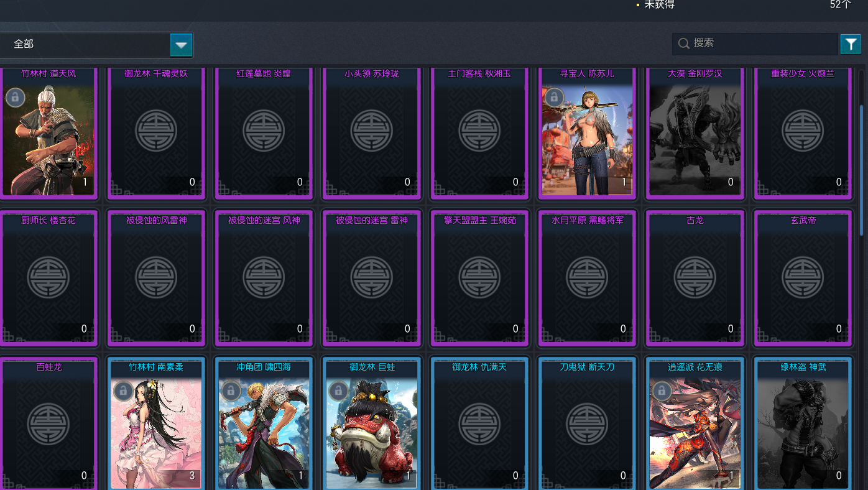Open the 全部 category dropdown
This screenshot has width=868, height=490.
pyautogui.click(x=96, y=45)
